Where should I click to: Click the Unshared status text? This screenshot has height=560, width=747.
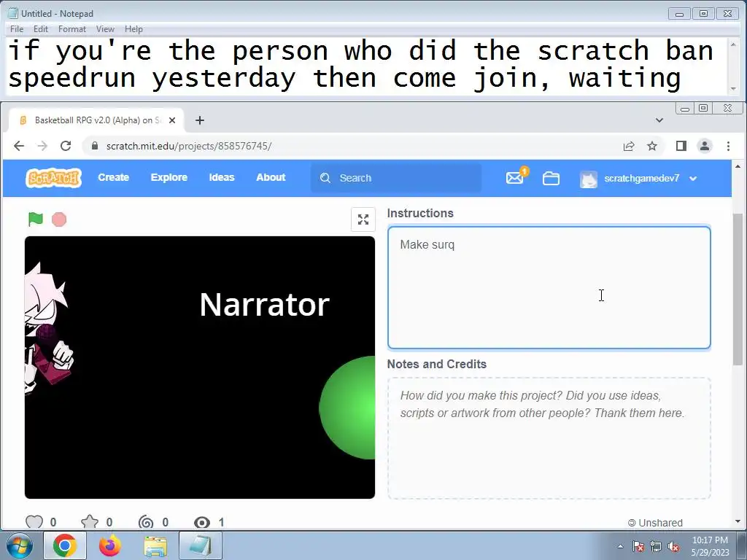[x=660, y=523]
